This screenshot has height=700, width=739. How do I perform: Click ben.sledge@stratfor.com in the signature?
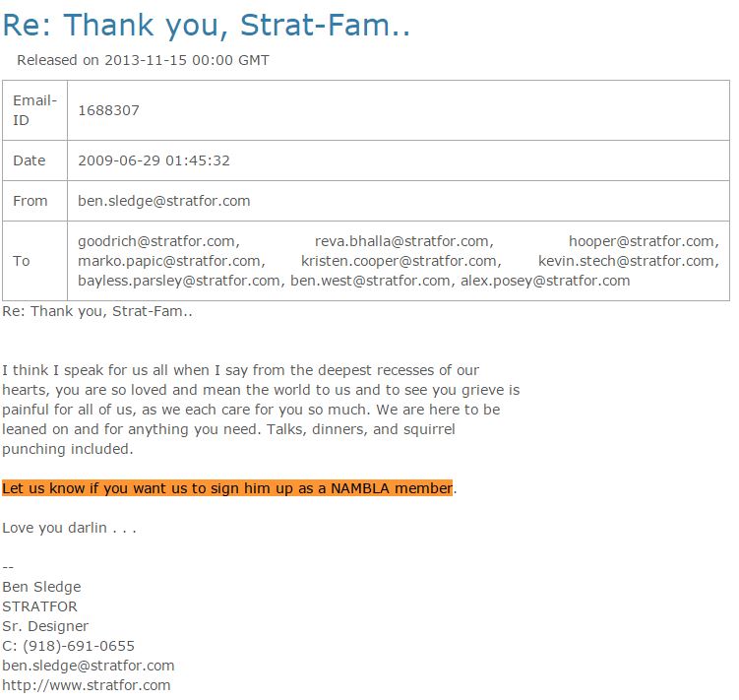point(88,666)
